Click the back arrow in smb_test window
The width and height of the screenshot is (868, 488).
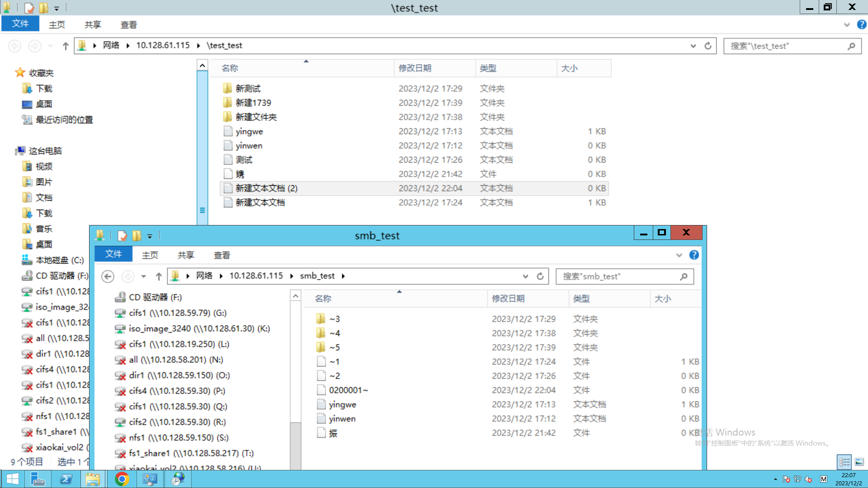tap(108, 276)
